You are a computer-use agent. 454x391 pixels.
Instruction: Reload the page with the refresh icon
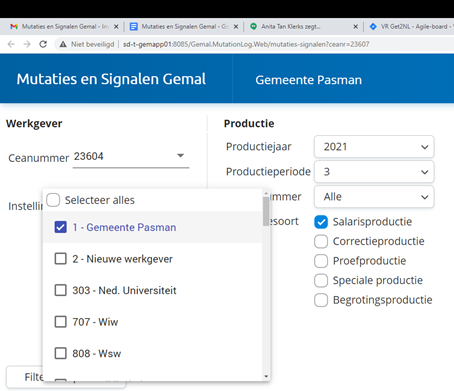click(43, 44)
